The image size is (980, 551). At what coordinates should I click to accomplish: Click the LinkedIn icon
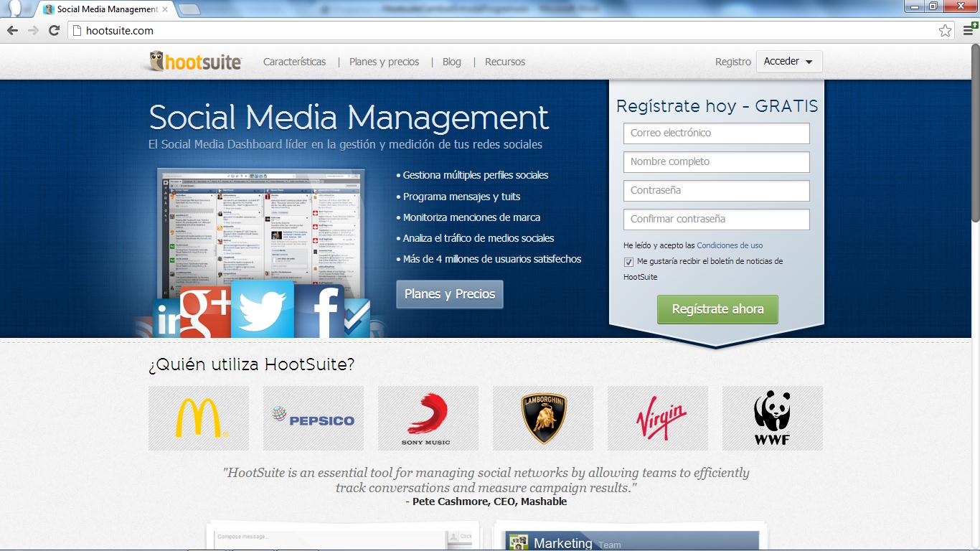(166, 319)
